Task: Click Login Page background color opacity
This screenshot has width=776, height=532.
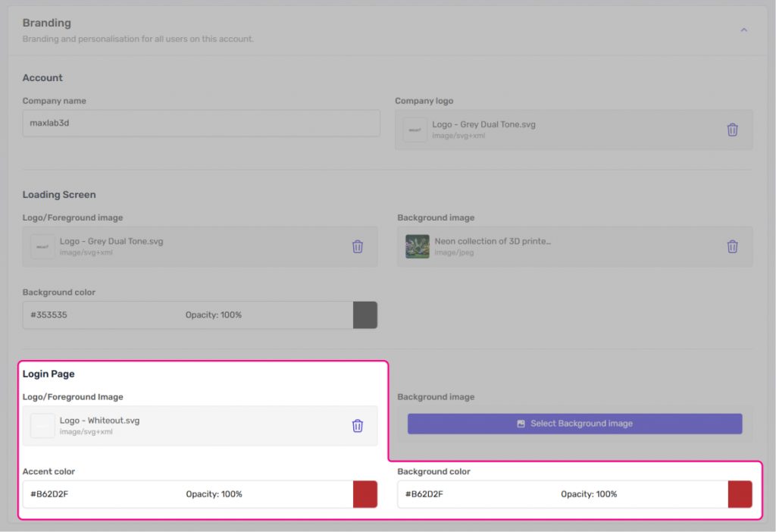Action: 589,494
